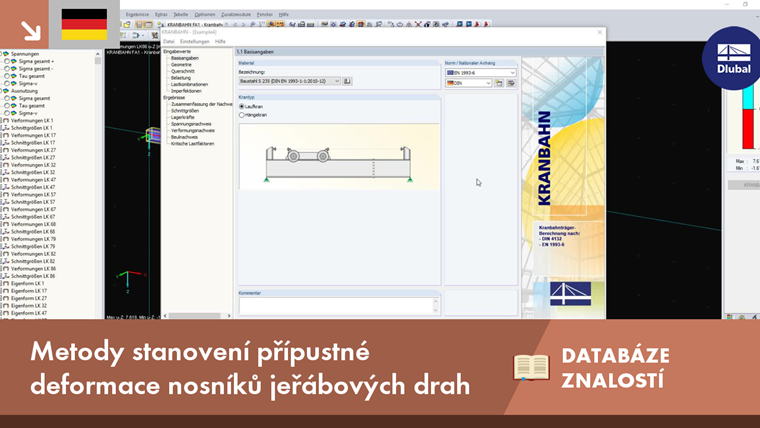Select Sigma-v under Spannungen
Screen dimensions: 760x428
7,83
